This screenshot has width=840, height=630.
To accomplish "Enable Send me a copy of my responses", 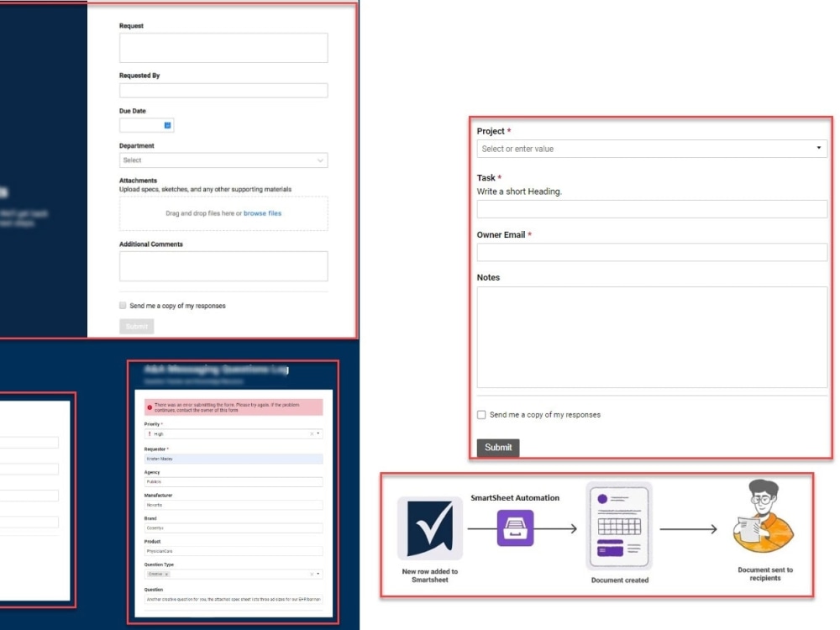I will pyautogui.click(x=480, y=414).
